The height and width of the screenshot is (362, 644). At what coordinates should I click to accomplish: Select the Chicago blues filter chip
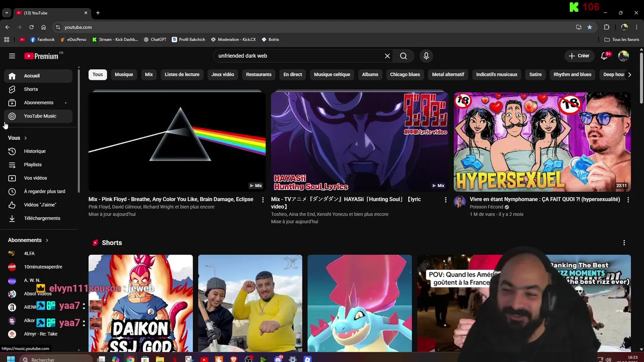click(x=405, y=74)
